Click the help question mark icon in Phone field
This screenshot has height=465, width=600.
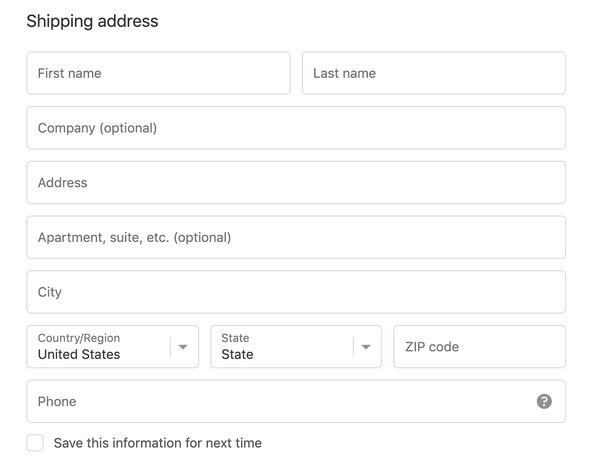point(544,401)
